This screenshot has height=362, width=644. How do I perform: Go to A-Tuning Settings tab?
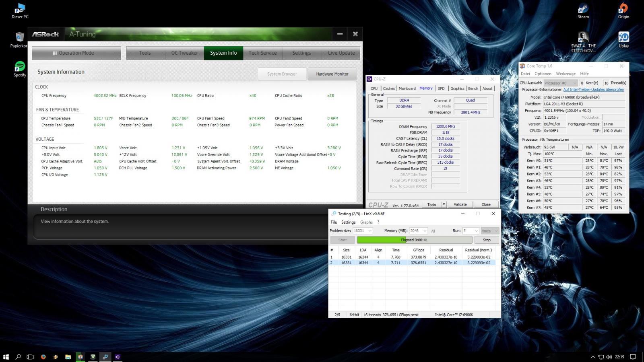click(301, 53)
